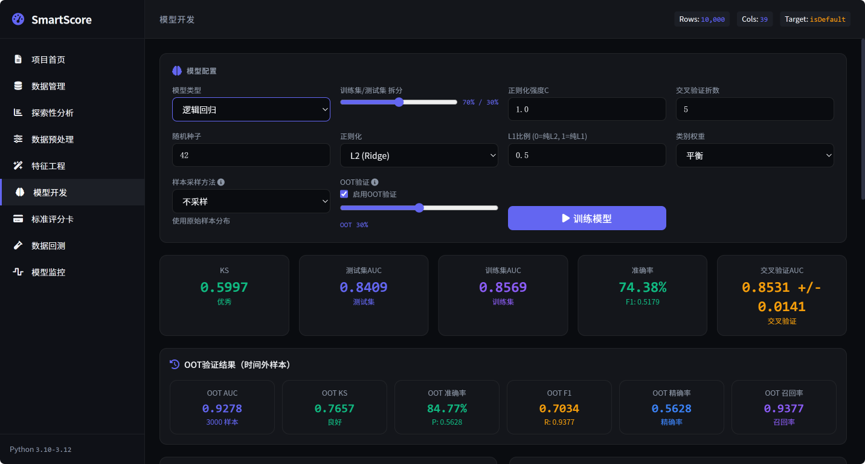This screenshot has width=865, height=464.
Task: Click the Cols: 39 badge
Action: coord(754,19)
